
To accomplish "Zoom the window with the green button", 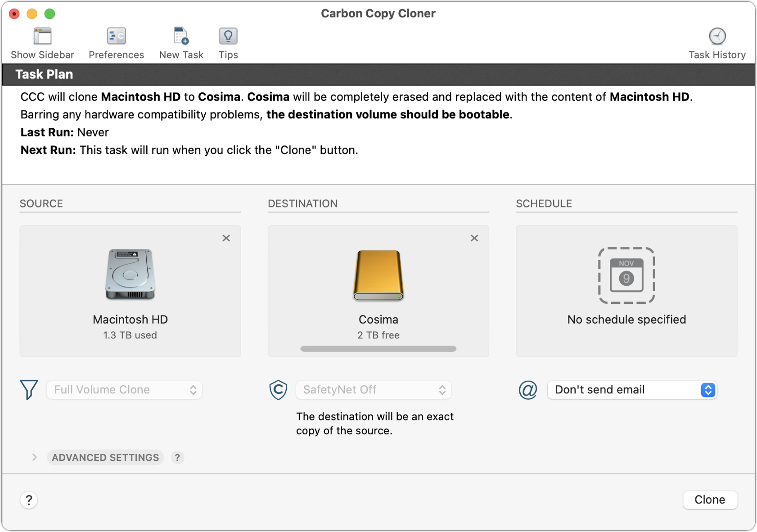I will click(50, 14).
